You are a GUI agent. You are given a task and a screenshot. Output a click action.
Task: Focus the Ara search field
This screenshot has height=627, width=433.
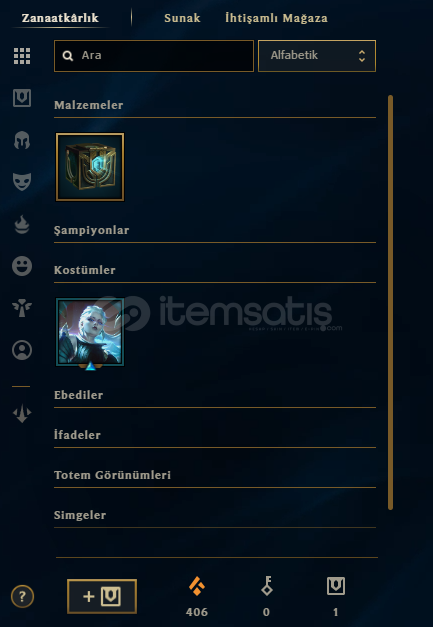click(154, 56)
